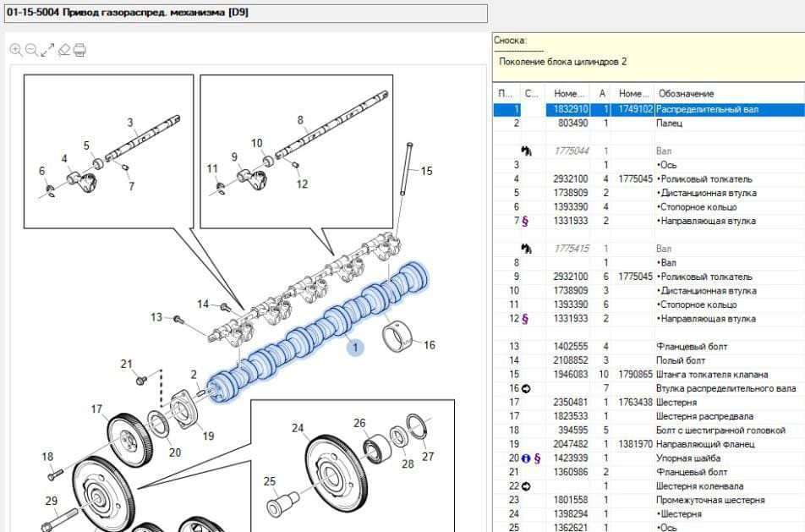805x532 pixels.
Task: Print the diagram using printer icon
Action: 79,50
